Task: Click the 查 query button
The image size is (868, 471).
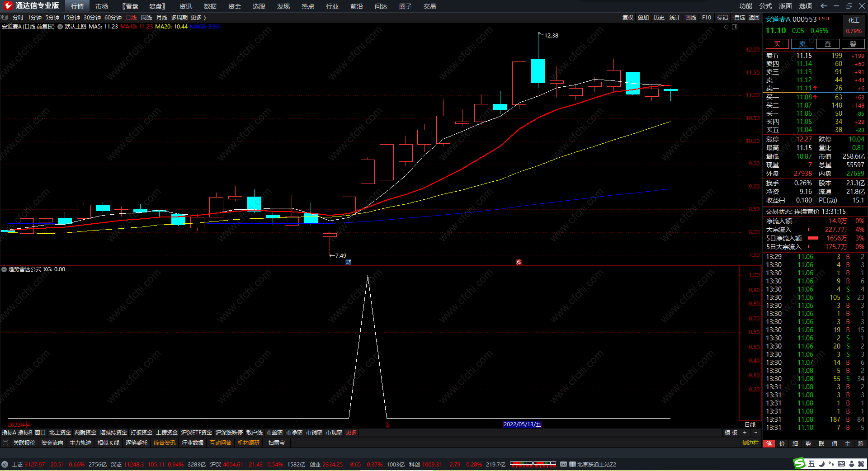Action: pos(828,44)
